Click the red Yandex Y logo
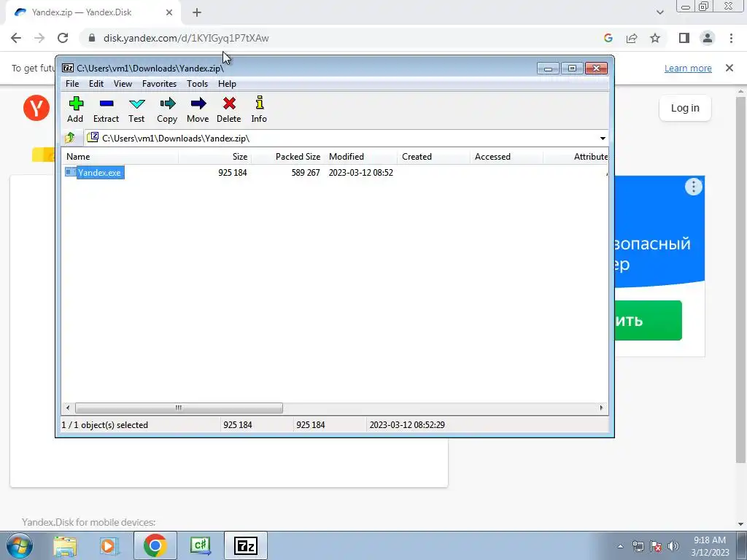The image size is (747, 560). pos(36,108)
